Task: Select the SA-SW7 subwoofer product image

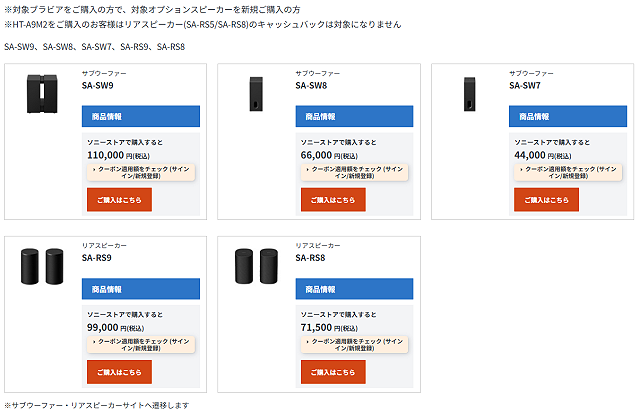Action: [469, 94]
